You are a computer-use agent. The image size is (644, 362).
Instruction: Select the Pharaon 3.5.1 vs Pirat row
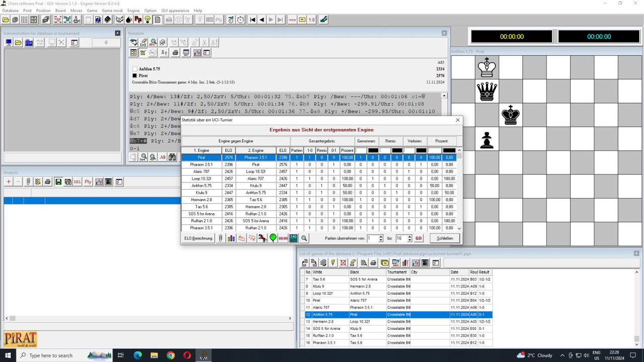click(319, 164)
